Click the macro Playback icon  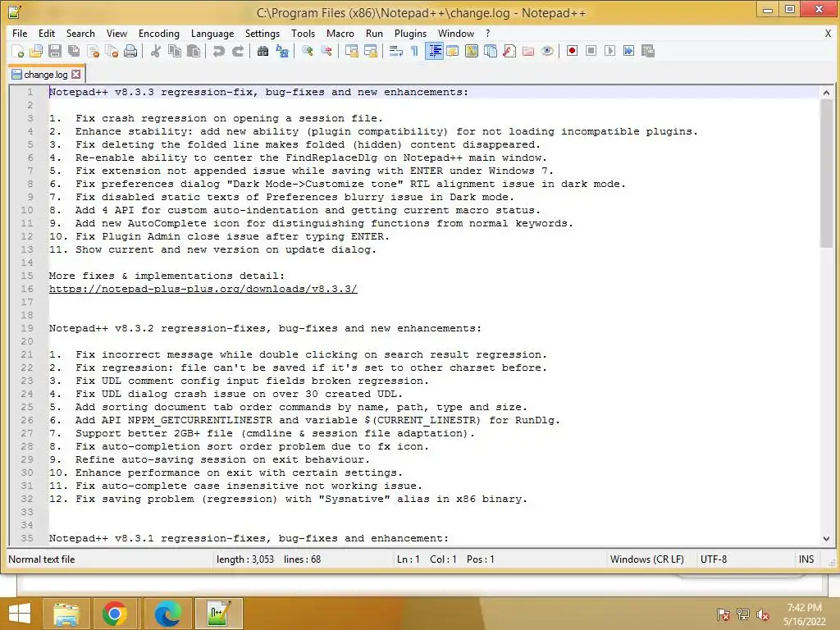(609, 51)
